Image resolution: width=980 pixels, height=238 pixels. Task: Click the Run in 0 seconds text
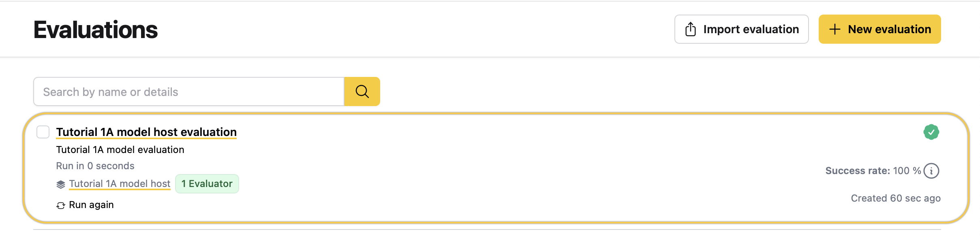[95, 166]
